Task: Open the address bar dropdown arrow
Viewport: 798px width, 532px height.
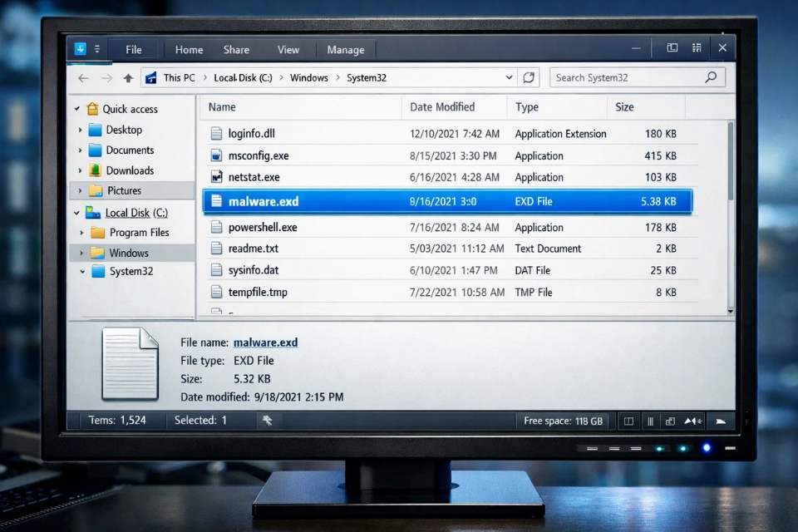Action: click(510, 76)
